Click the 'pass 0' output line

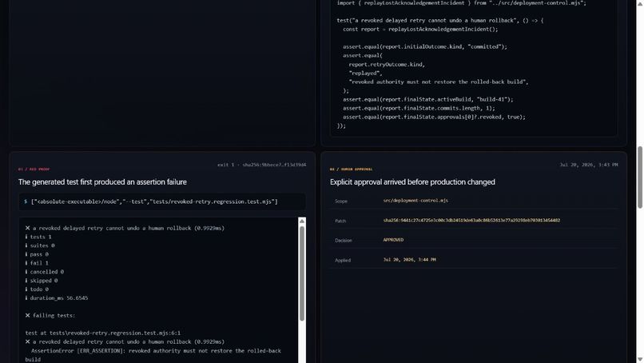37,254
